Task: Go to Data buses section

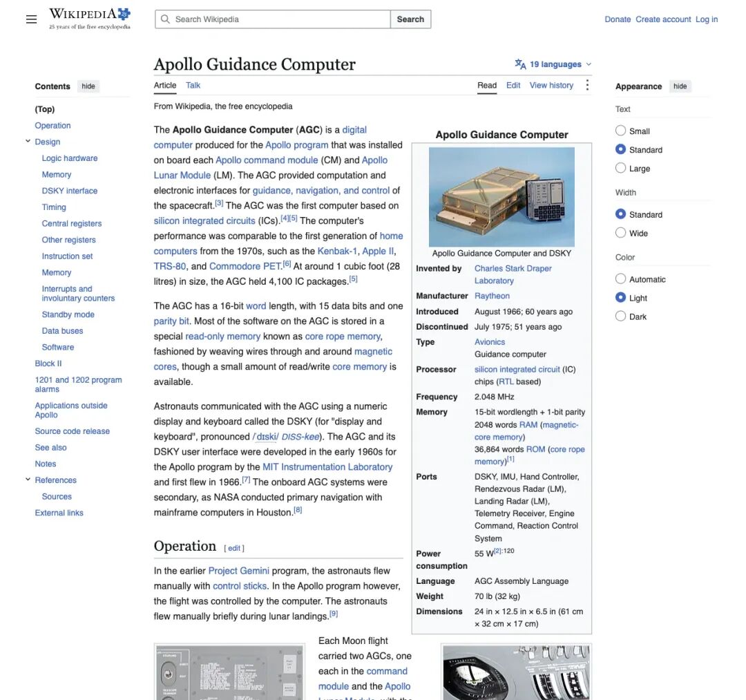Action: (x=62, y=331)
